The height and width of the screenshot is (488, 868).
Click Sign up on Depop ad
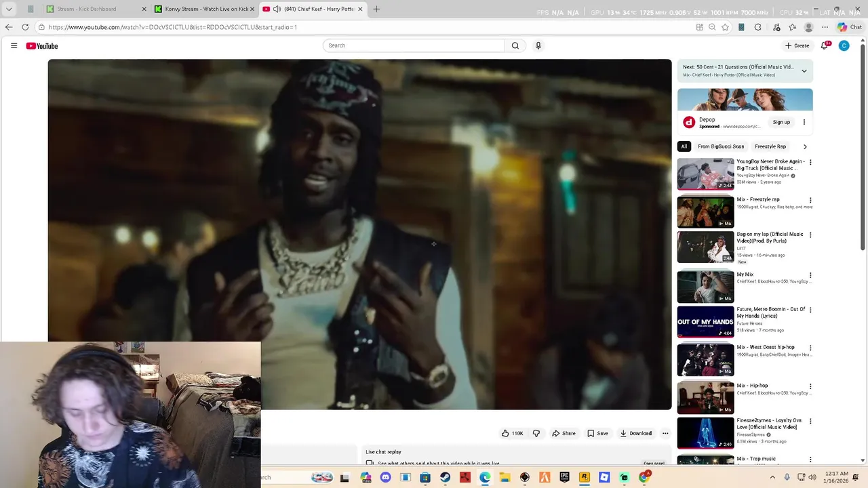781,122
